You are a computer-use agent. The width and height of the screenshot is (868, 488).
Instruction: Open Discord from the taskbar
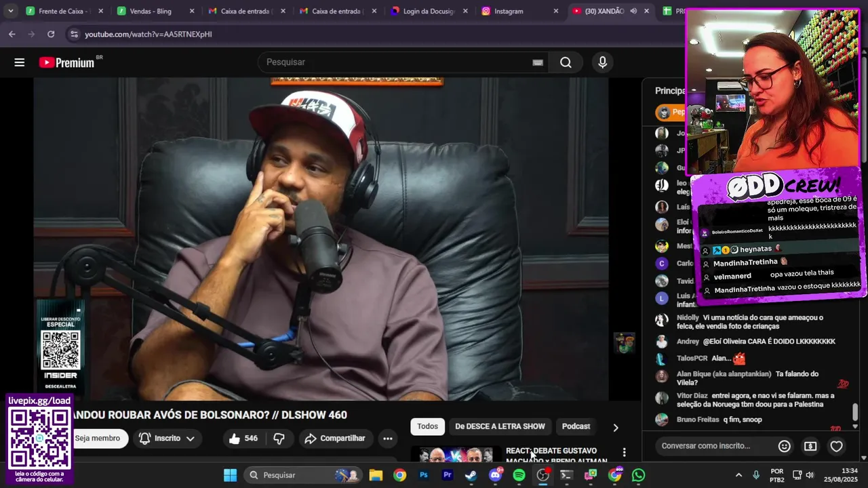point(496,475)
